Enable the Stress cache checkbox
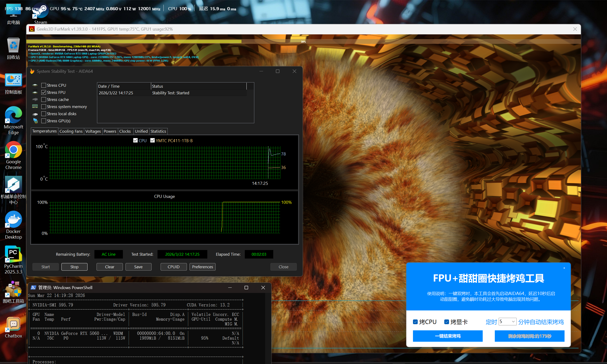 43,100
